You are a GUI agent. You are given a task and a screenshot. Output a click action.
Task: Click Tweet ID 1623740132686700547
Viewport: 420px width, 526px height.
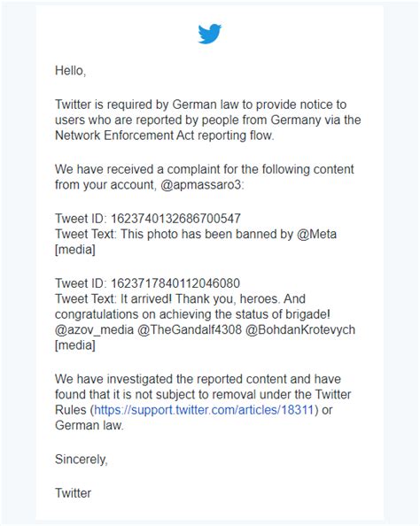(175, 219)
